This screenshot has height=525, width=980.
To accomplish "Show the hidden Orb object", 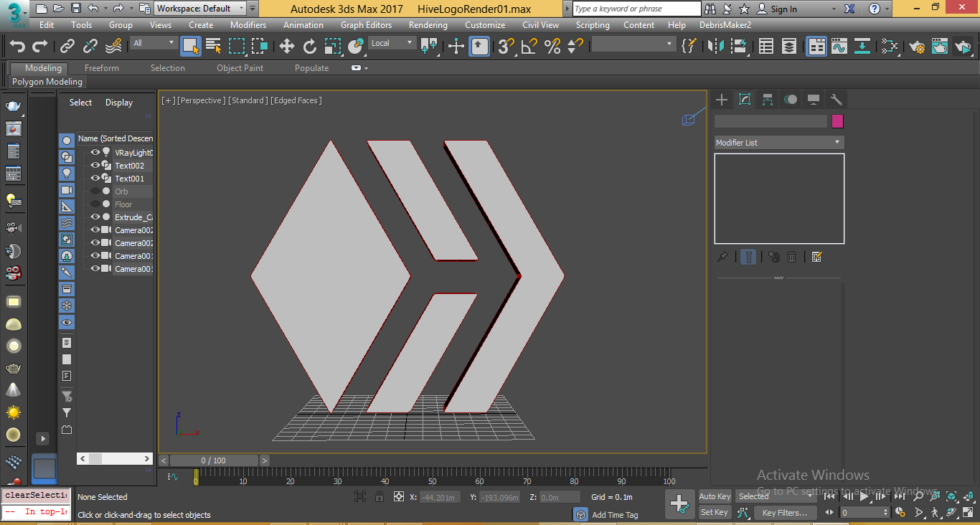I will (95, 191).
